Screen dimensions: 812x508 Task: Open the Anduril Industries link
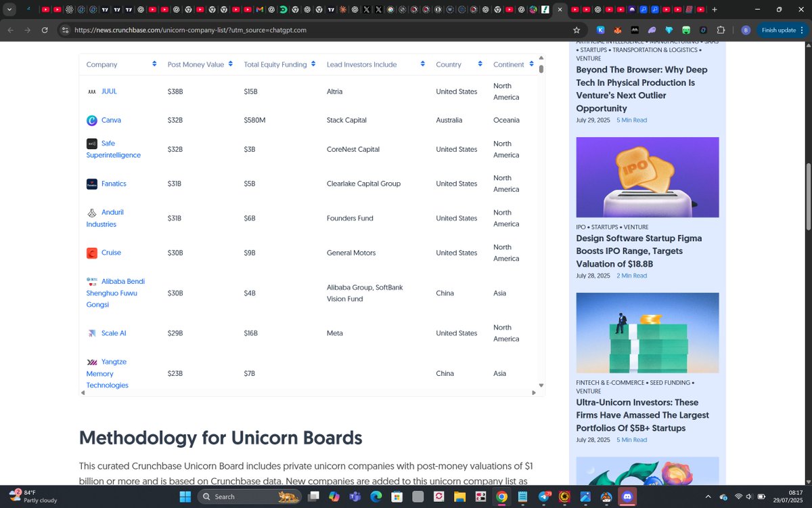coord(105,218)
